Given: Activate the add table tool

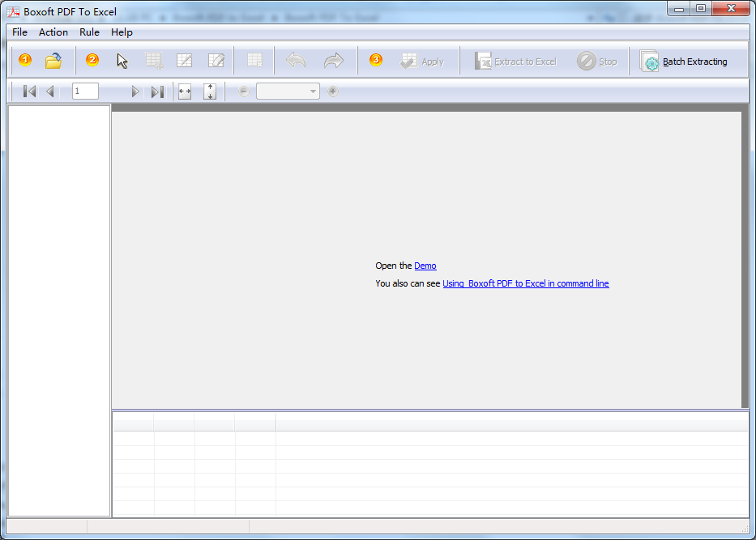Looking at the screenshot, I should click(154, 60).
